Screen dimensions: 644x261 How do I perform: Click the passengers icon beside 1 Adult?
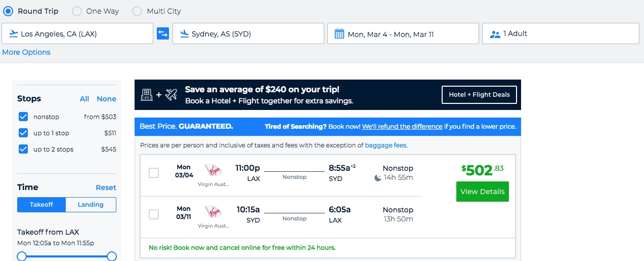pyautogui.click(x=495, y=34)
